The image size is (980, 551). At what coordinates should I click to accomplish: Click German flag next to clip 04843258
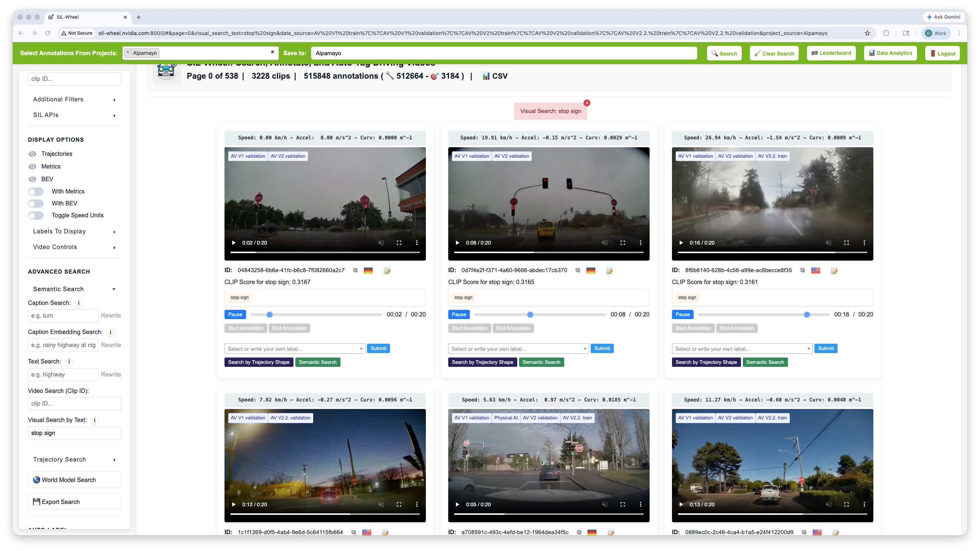[368, 270]
